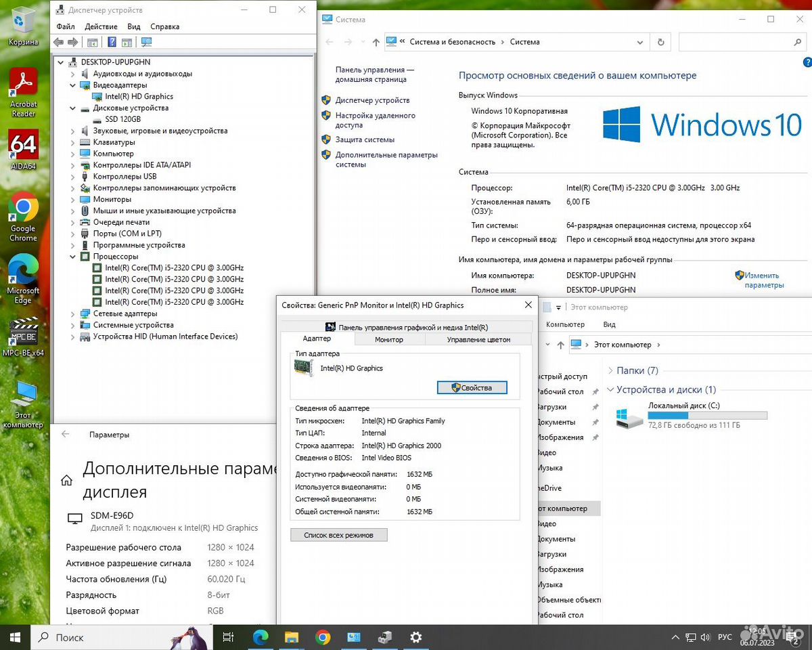Click scan for hardware changes monitor icon
812x650 pixels.
coord(147,42)
